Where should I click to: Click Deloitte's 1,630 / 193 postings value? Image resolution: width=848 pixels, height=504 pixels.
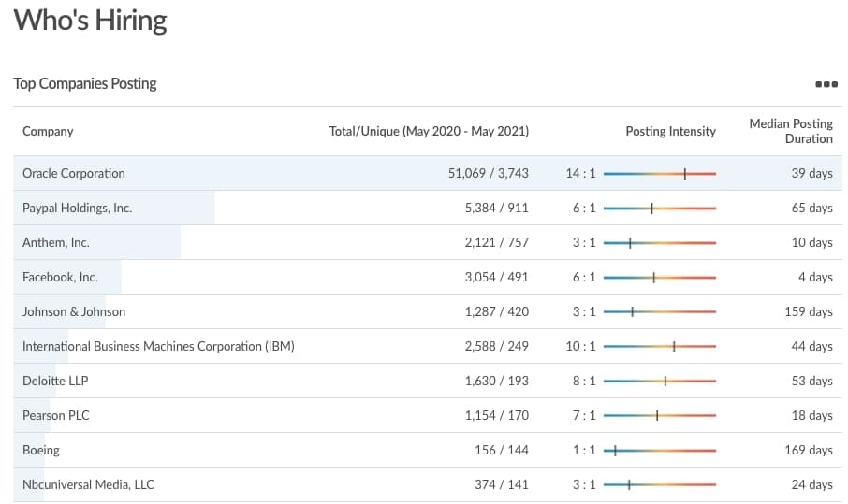click(496, 381)
